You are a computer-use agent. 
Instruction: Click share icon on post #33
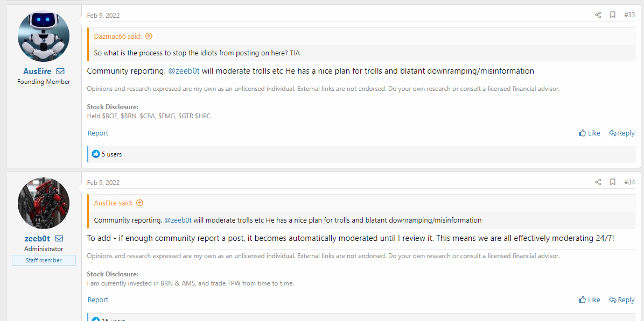598,15
